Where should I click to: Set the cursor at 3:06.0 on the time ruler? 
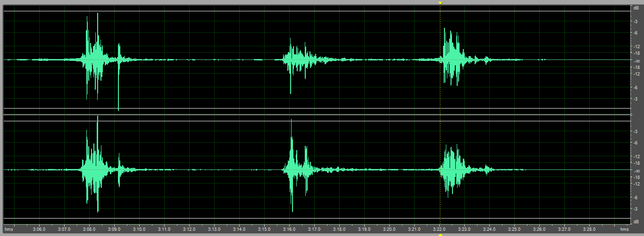click(39, 229)
